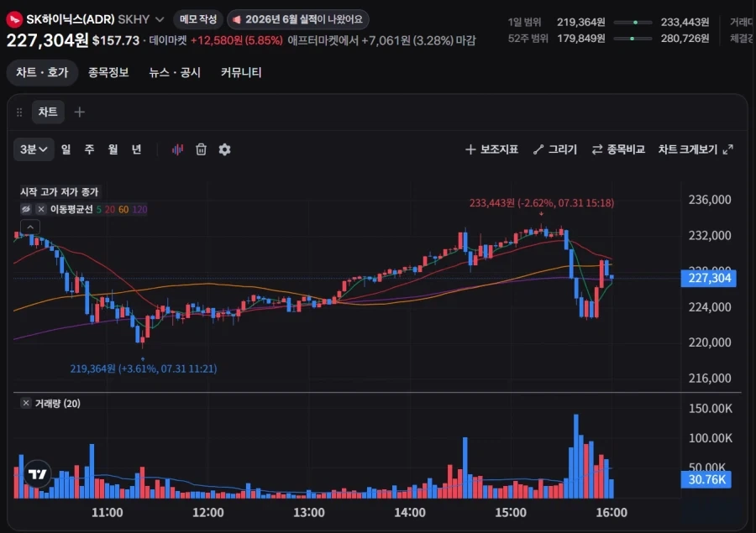The width and height of the screenshot is (756, 533).
Task: Toggle moving average visibility eye icon
Action: [26, 209]
